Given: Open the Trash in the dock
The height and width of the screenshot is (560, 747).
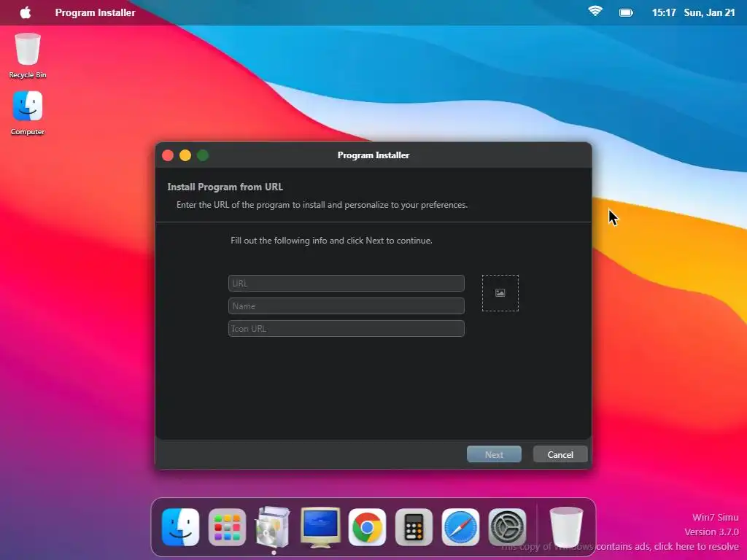Looking at the screenshot, I should pyautogui.click(x=566, y=527).
